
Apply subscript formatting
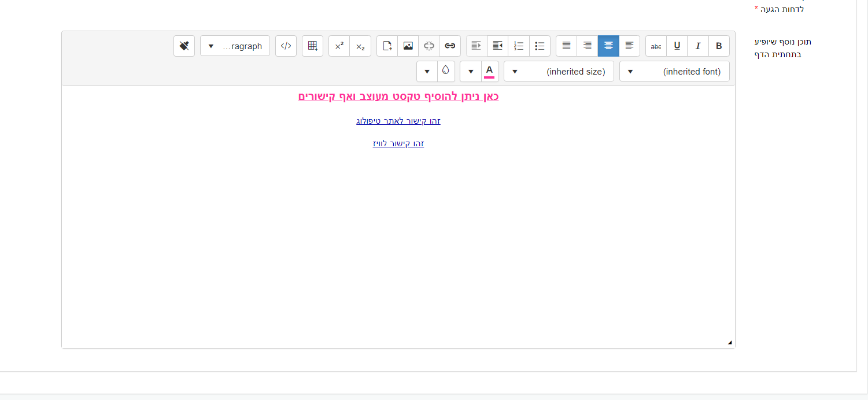point(360,46)
